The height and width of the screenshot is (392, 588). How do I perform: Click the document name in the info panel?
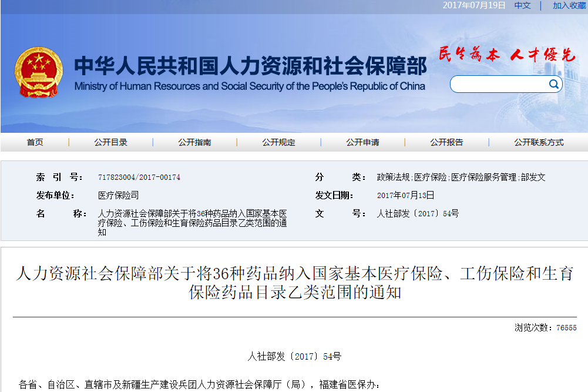coord(192,223)
